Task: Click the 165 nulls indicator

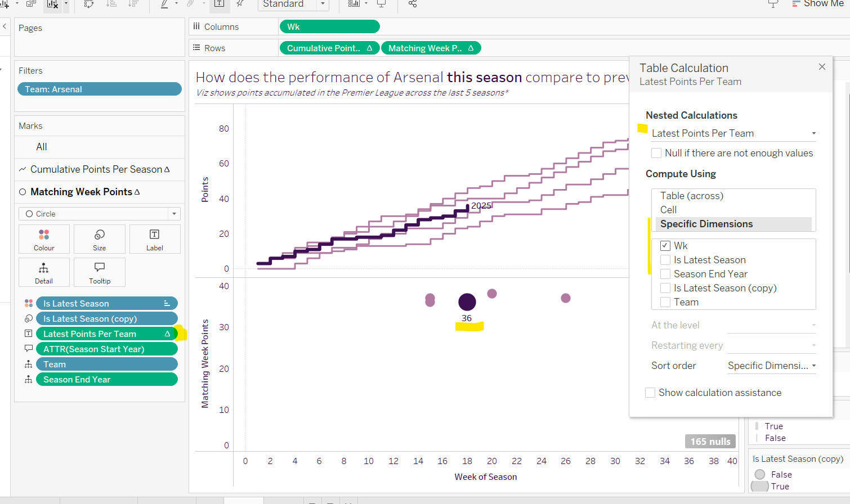Action: [x=710, y=442]
